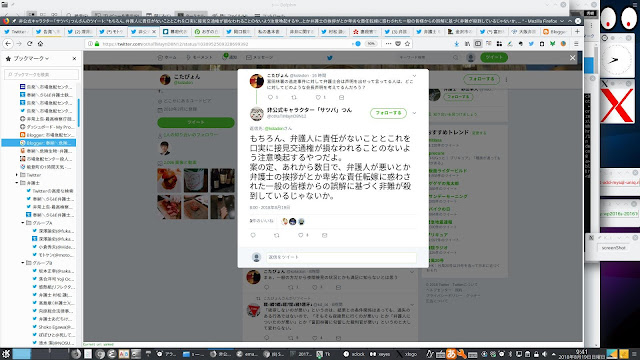Send the main tweet via direct message
Viewport: 640px width, 360px height.
tap(324, 236)
